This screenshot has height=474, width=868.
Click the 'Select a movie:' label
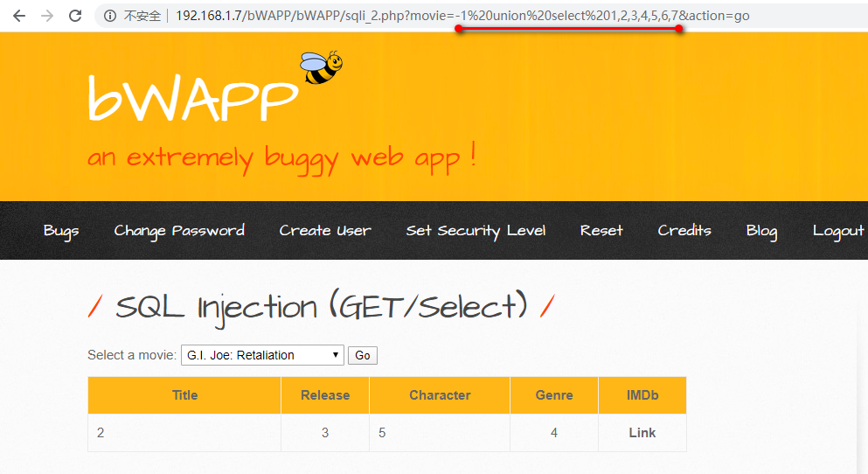point(132,355)
